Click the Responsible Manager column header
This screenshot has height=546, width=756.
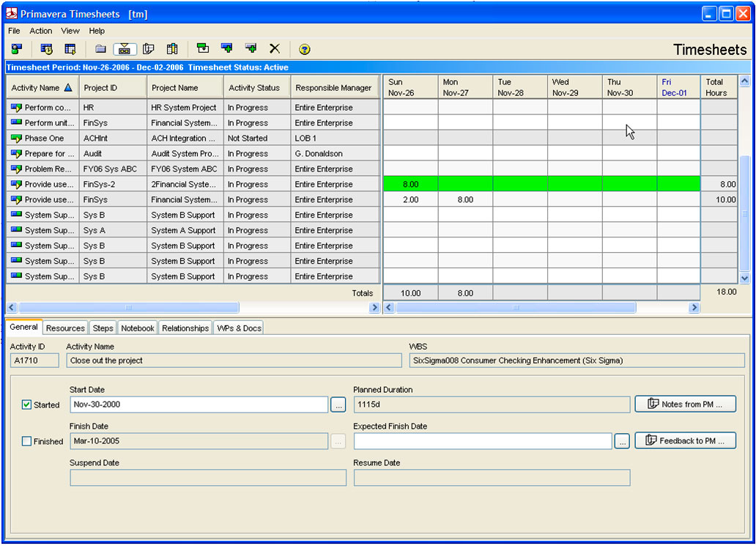tap(335, 88)
